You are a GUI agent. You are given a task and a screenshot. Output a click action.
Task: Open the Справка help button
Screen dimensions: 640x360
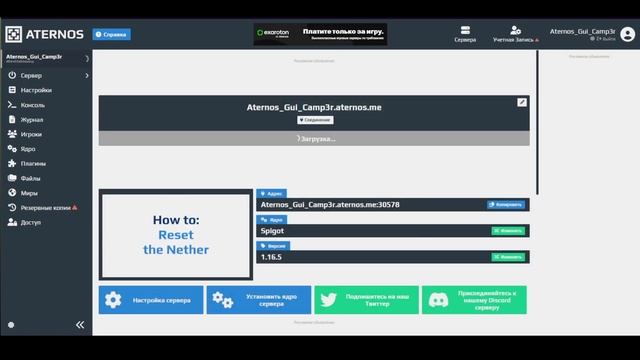point(111,34)
